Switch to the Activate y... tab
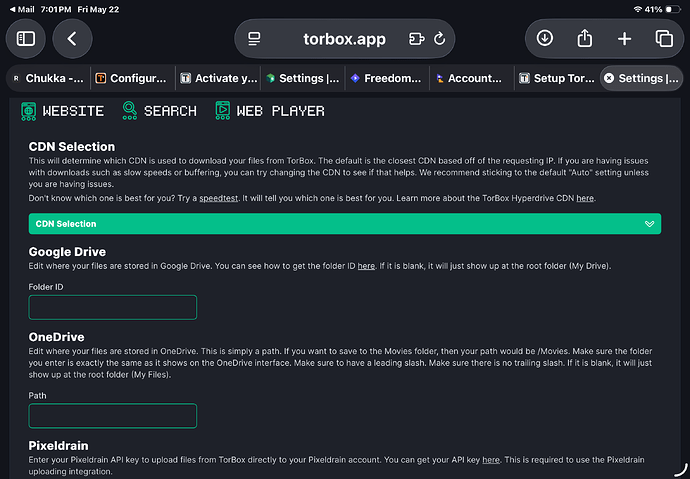690x479 pixels. 219,78
